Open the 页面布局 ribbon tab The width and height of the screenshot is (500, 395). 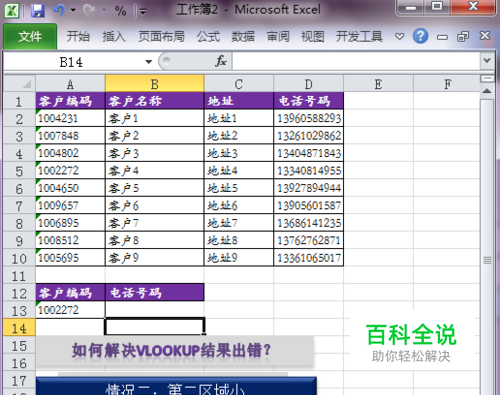pyautogui.click(x=161, y=36)
